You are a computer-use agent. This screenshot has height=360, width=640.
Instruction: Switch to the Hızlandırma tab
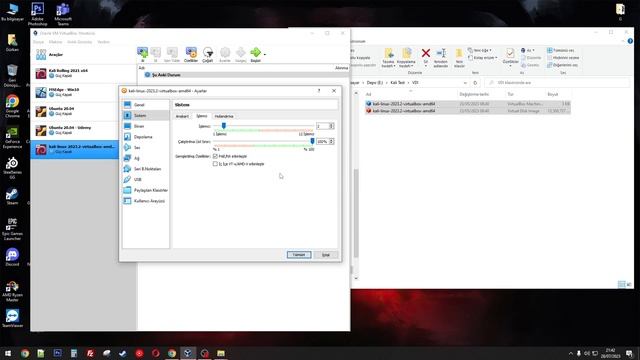click(x=224, y=116)
